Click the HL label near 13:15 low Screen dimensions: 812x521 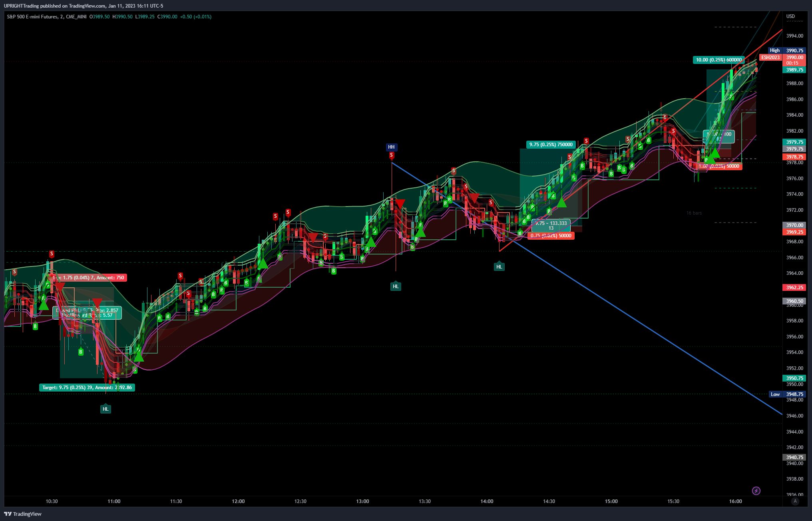click(395, 286)
